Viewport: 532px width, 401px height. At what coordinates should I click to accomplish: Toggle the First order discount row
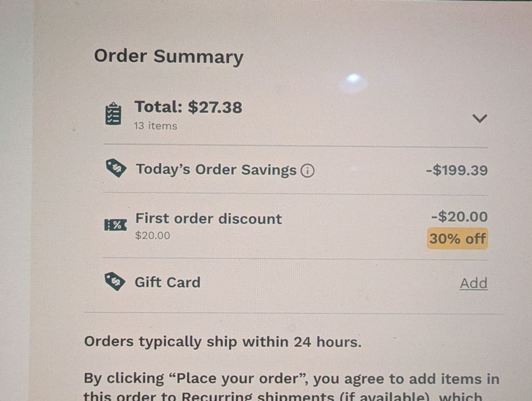pyautogui.click(x=209, y=218)
